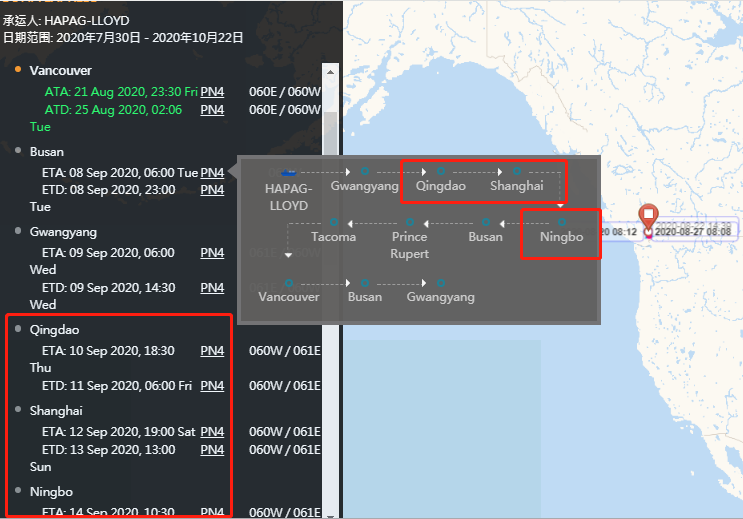Click the orange bullet beside Vancouver in schedule
This screenshot has height=519, width=743.
pos(18,70)
